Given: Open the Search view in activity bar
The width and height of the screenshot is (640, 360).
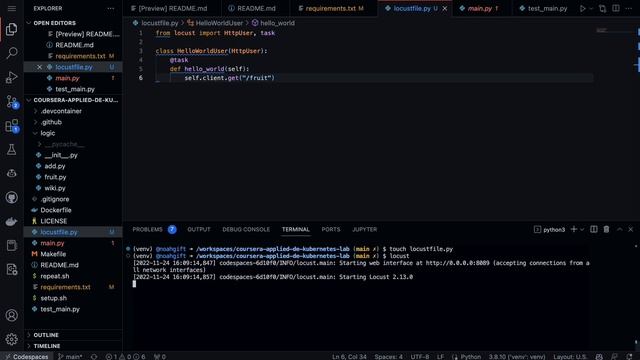Looking at the screenshot, I should click(11, 53).
